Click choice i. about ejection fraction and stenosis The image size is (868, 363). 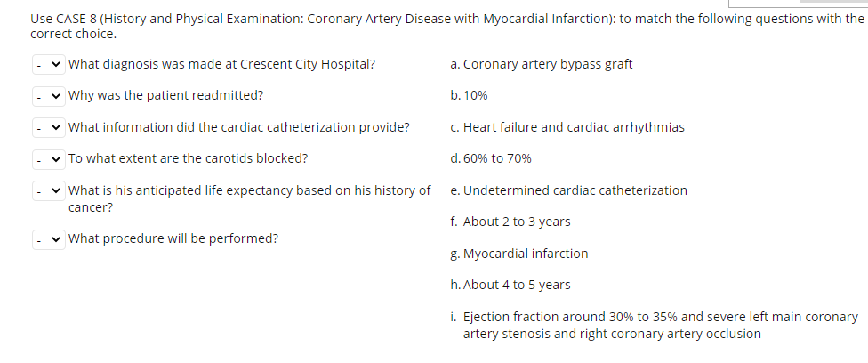655,326
